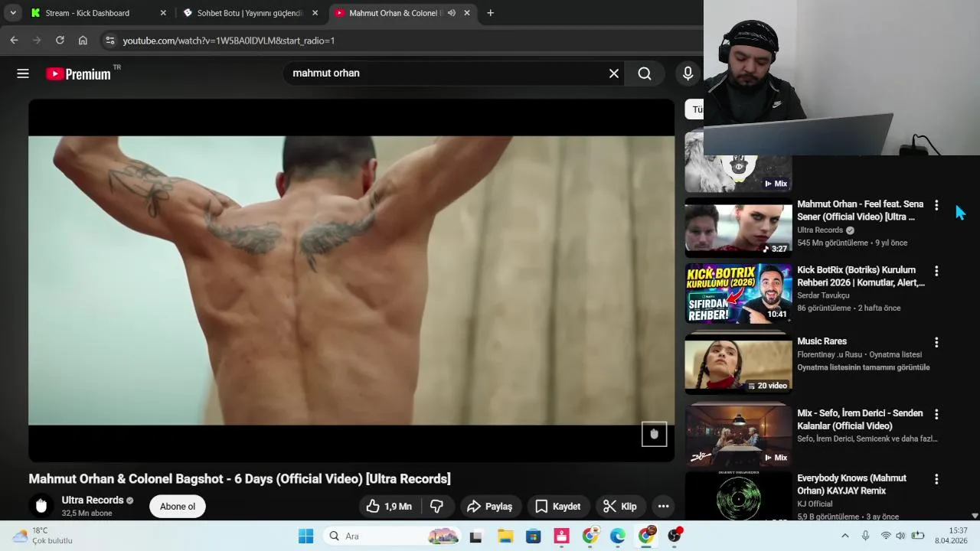This screenshot has width=980, height=551.
Task: Open the Ultra Records channel name link
Action: pos(93,500)
